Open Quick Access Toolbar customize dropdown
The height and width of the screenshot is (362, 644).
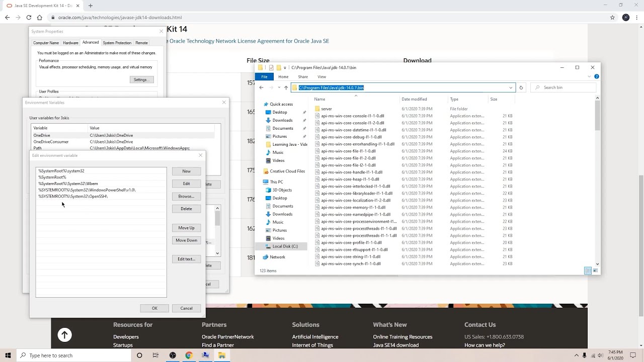click(285, 67)
